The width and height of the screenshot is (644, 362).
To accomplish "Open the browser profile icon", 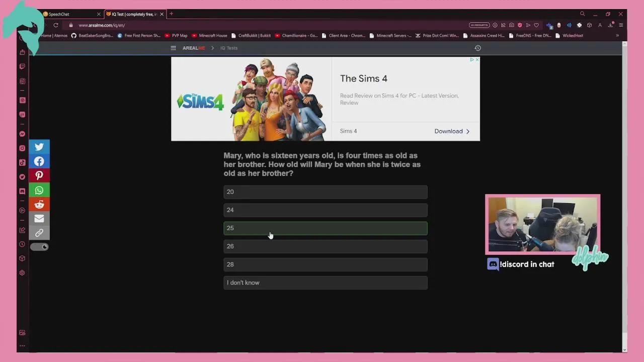I will pyautogui.click(x=600, y=25).
